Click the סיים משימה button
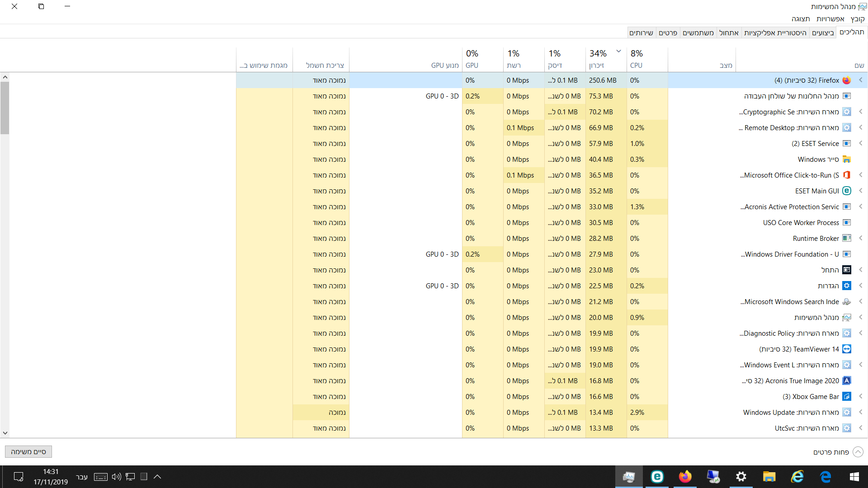868x488 pixels. pyautogui.click(x=28, y=452)
